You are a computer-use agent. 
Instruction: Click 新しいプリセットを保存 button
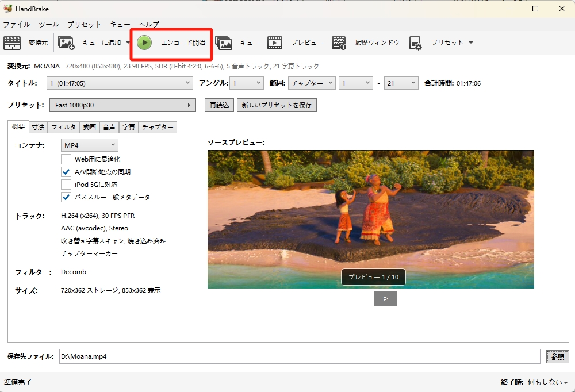point(277,105)
